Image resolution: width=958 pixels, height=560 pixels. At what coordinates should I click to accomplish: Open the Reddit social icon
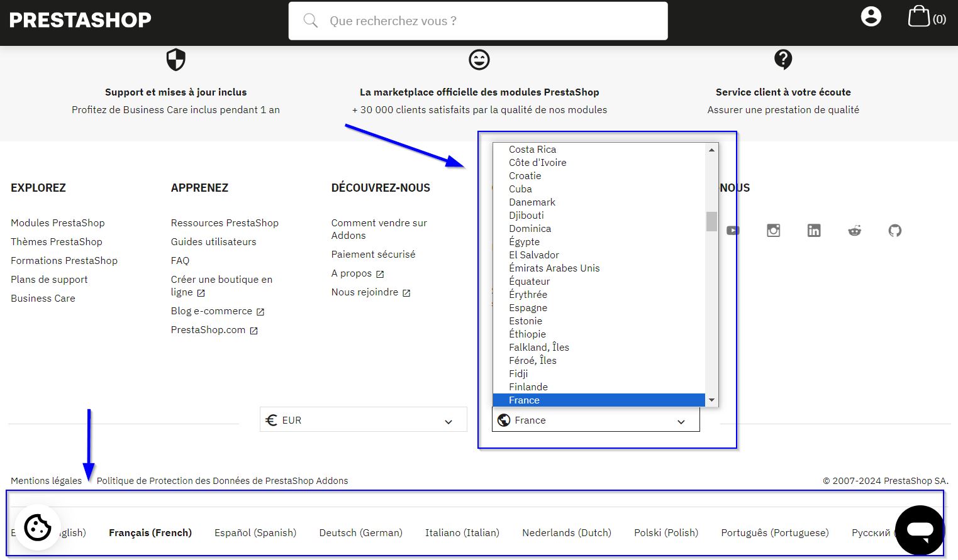click(x=854, y=231)
